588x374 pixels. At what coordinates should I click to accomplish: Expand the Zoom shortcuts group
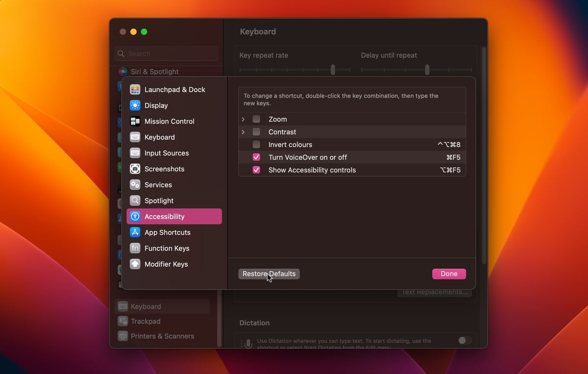click(243, 119)
